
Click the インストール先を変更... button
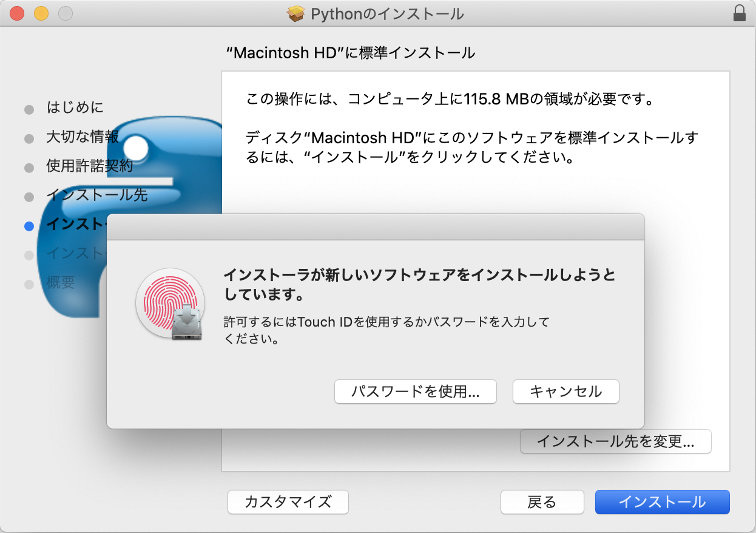tap(616, 441)
